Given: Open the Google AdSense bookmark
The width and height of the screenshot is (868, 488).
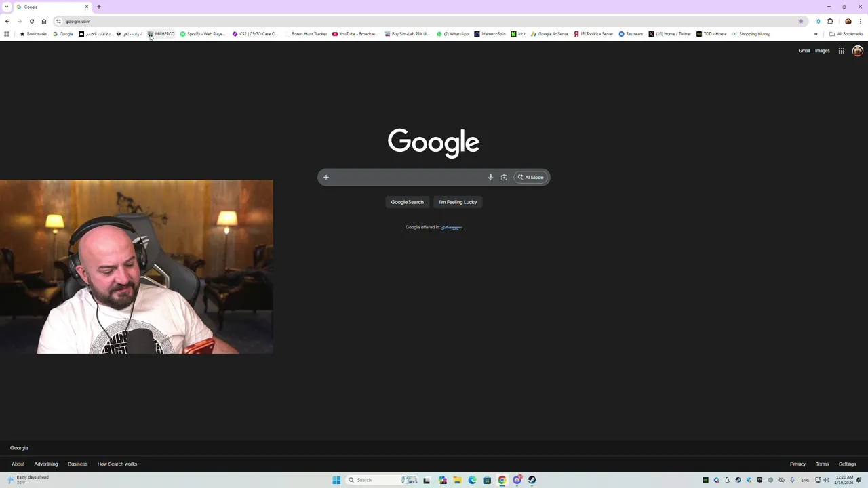Looking at the screenshot, I should 550,34.
